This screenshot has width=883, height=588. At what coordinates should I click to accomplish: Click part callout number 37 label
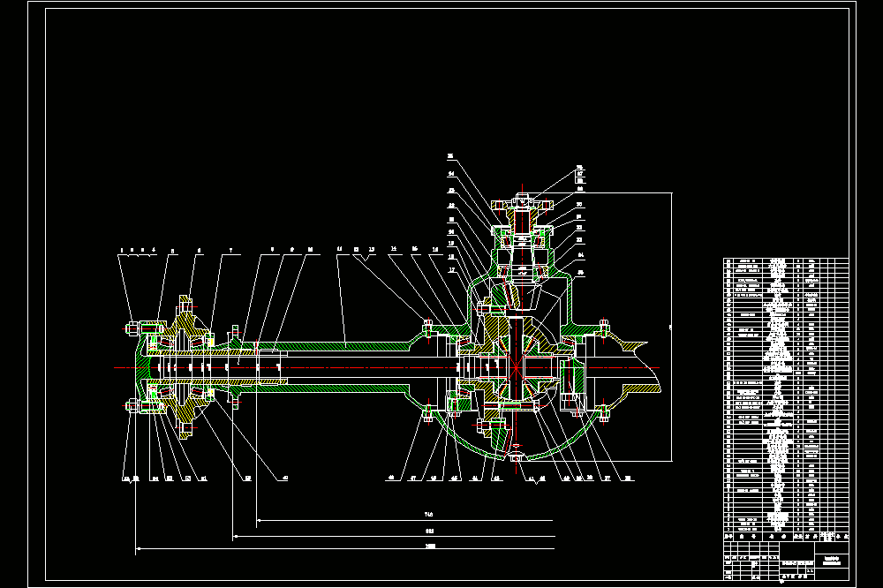[608, 479]
